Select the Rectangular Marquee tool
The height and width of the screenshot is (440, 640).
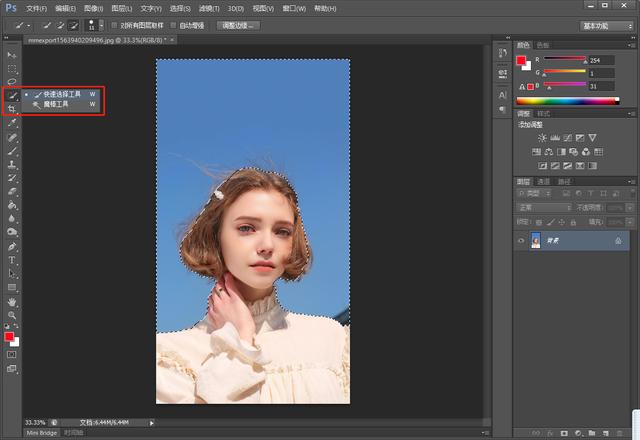(x=12, y=68)
